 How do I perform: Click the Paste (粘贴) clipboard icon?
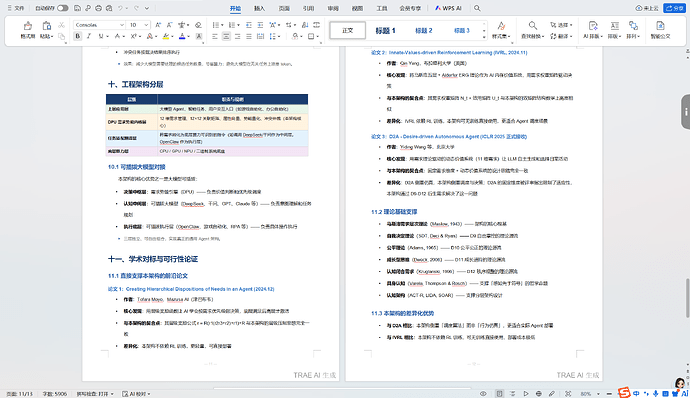click(x=46, y=26)
